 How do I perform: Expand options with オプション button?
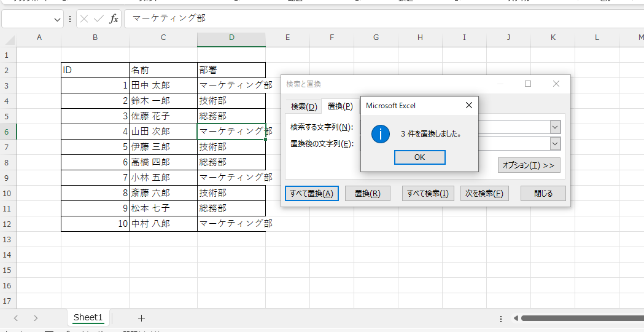click(529, 165)
